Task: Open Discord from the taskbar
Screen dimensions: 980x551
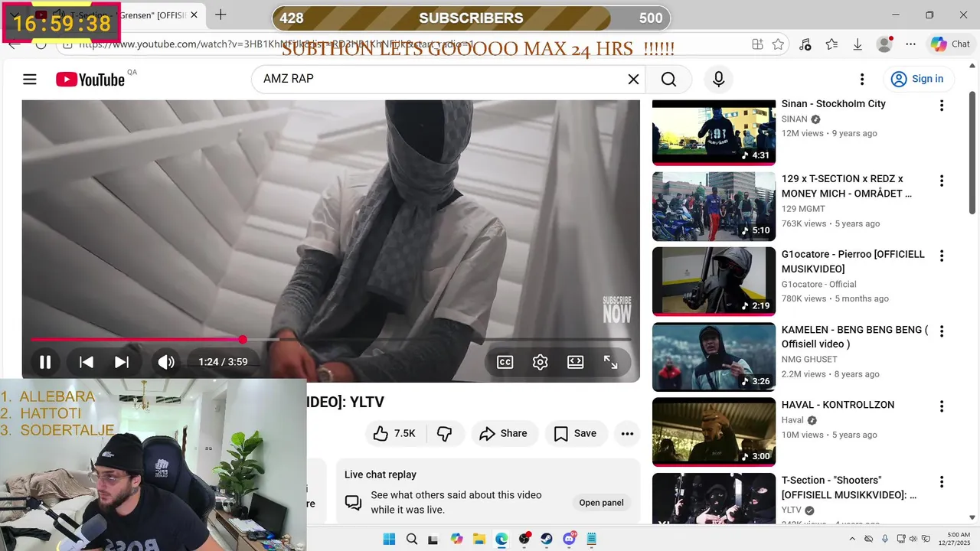Action: click(569, 539)
